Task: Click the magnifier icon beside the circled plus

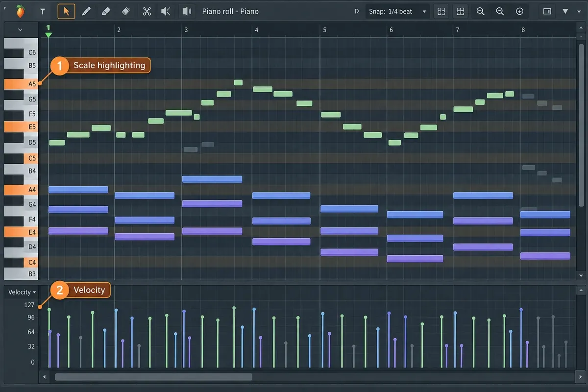Action: pos(500,11)
